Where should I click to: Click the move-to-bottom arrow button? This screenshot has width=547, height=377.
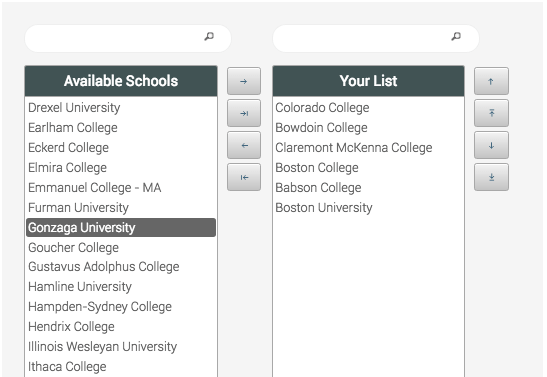[491, 178]
